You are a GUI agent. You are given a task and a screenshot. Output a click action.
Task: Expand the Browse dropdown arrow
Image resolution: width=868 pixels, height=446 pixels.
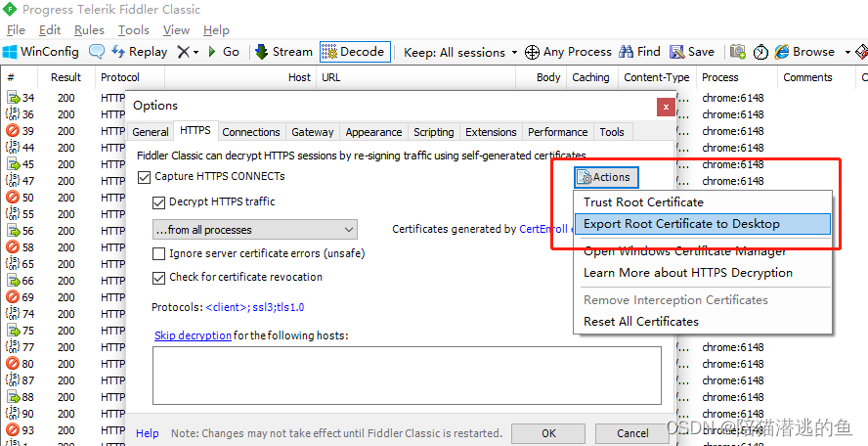click(847, 53)
